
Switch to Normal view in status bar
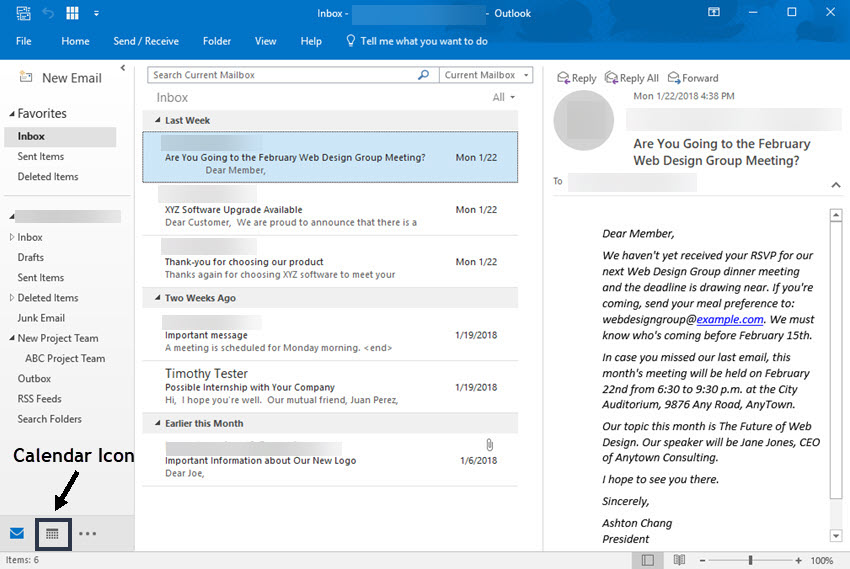click(647, 560)
